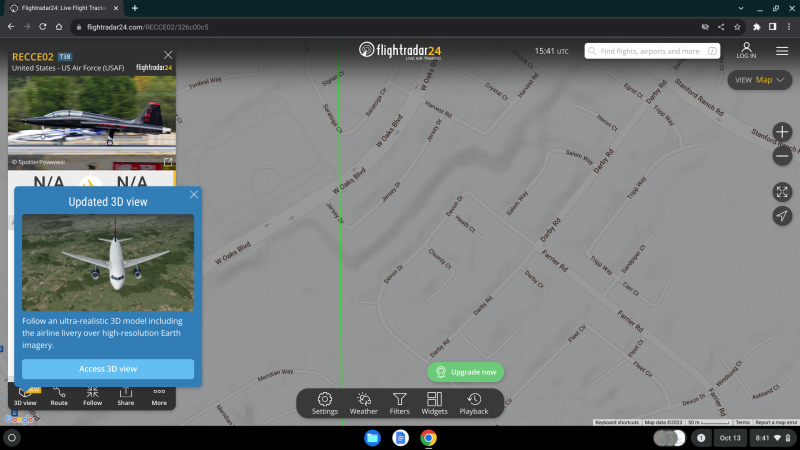Screen dimensions: 800x450
Task: Click Report a map error link
Action: point(776,422)
